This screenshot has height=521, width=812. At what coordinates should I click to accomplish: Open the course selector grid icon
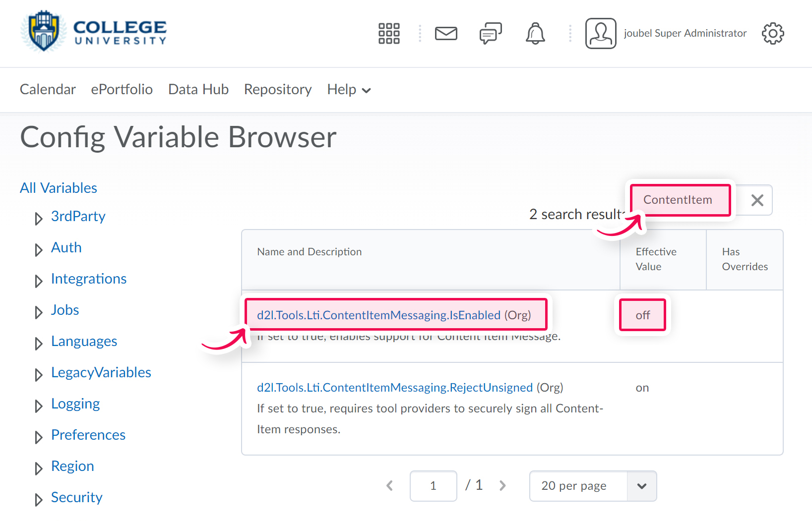(389, 34)
